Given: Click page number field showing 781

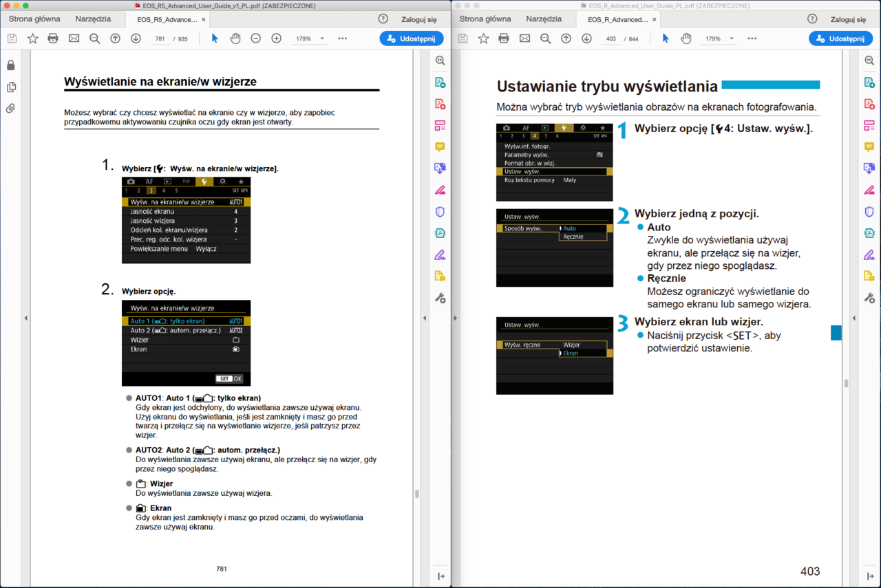Looking at the screenshot, I should pos(160,39).
